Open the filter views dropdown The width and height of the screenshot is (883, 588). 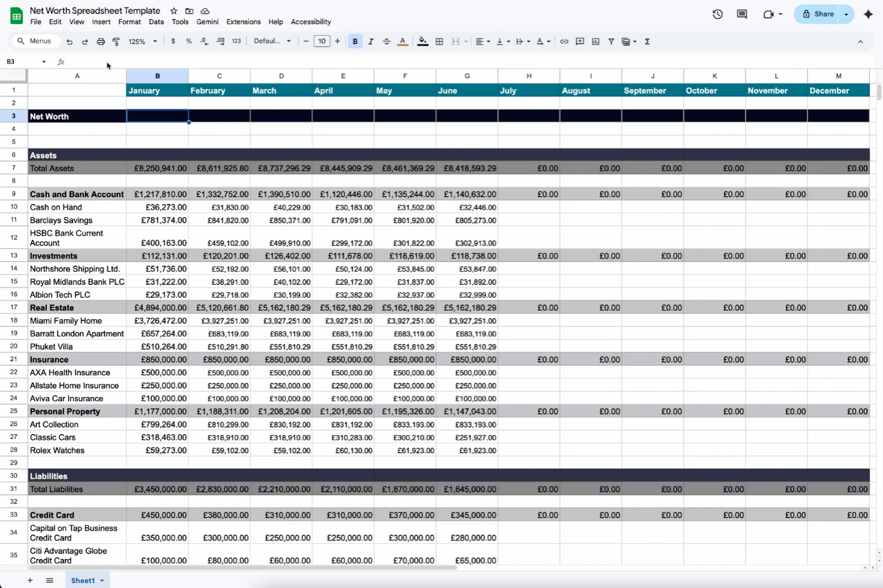pos(629,41)
